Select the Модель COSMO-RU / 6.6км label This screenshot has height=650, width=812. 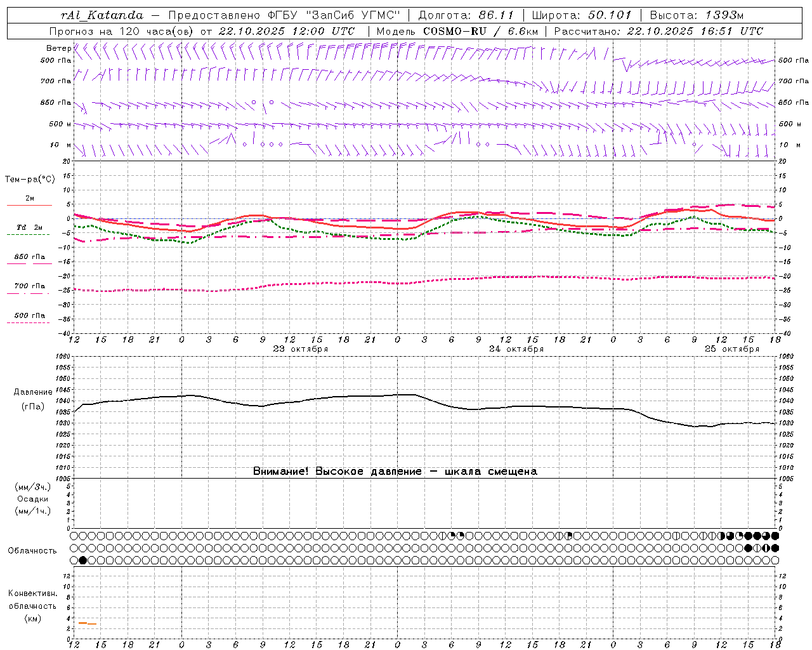pyautogui.click(x=457, y=31)
